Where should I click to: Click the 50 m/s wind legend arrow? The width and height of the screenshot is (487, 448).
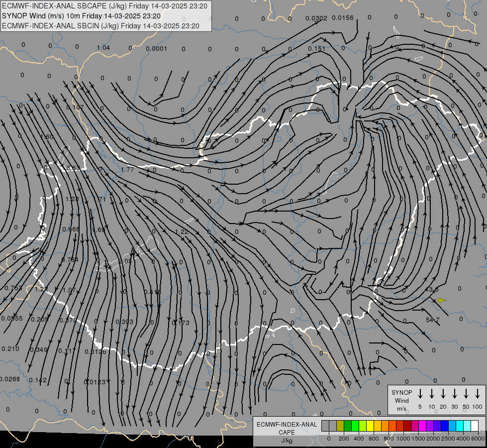click(x=466, y=394)
